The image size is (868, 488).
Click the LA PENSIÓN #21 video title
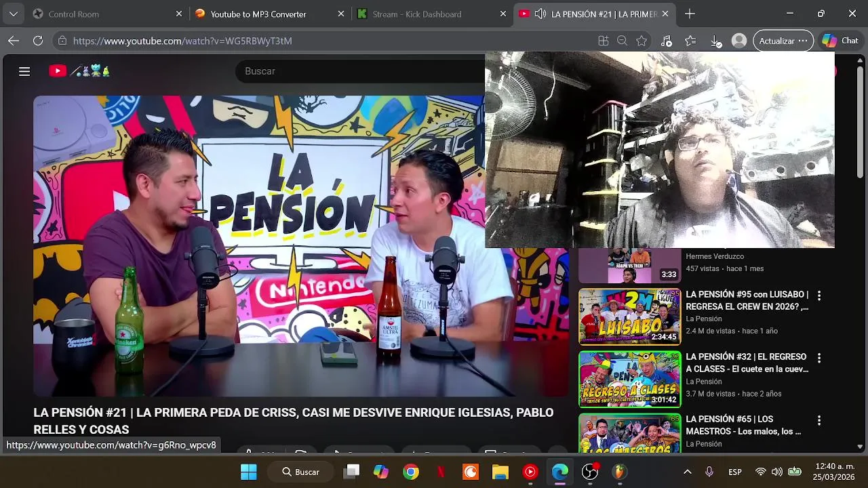294,421
